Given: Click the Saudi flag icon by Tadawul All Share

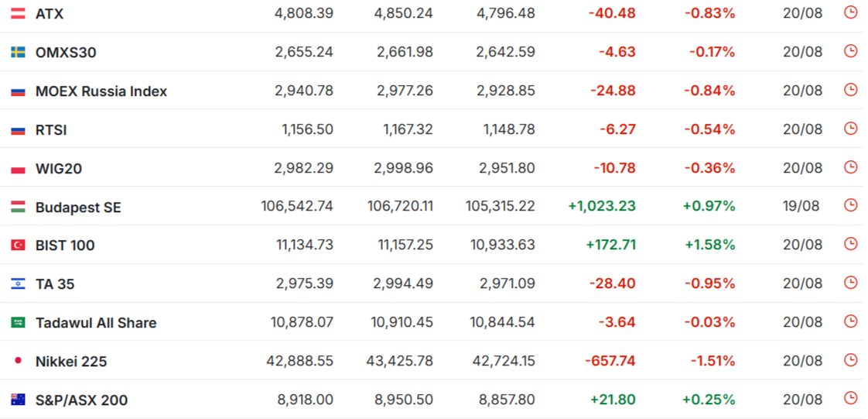Looking at the screenshot, I should click(18, 322).
